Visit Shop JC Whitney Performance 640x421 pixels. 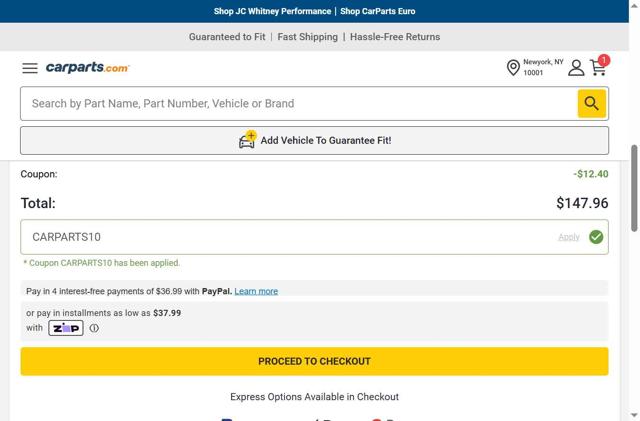pos(272,11)
